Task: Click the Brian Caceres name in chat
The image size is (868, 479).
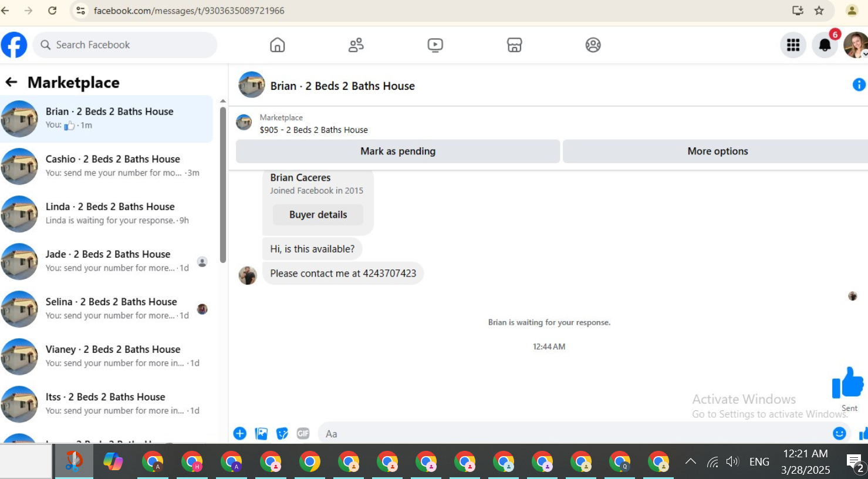Action: point(300,177)
